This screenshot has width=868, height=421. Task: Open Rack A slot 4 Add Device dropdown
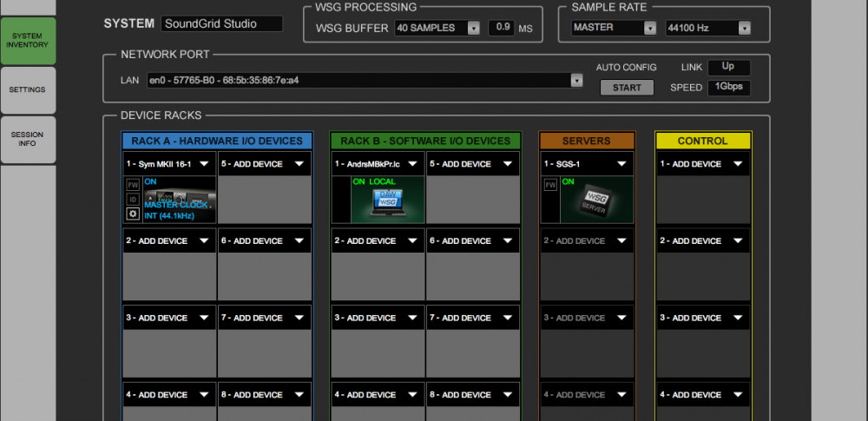pyautogui.click(x=169, y=395)
